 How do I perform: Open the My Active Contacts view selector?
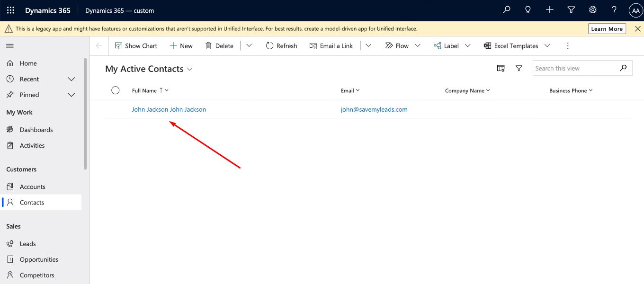pyautogui.click(x=149, y=69)
